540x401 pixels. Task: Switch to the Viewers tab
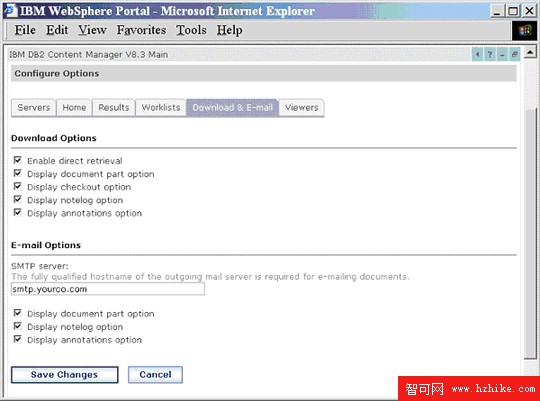click(301, 107)
